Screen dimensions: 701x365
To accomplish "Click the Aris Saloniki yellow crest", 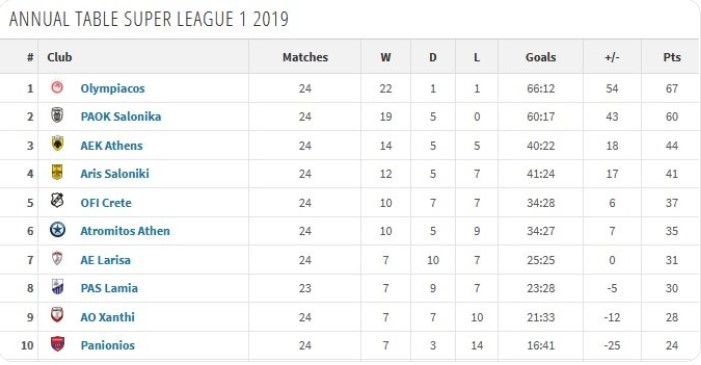I will click(x=57, y=172).
